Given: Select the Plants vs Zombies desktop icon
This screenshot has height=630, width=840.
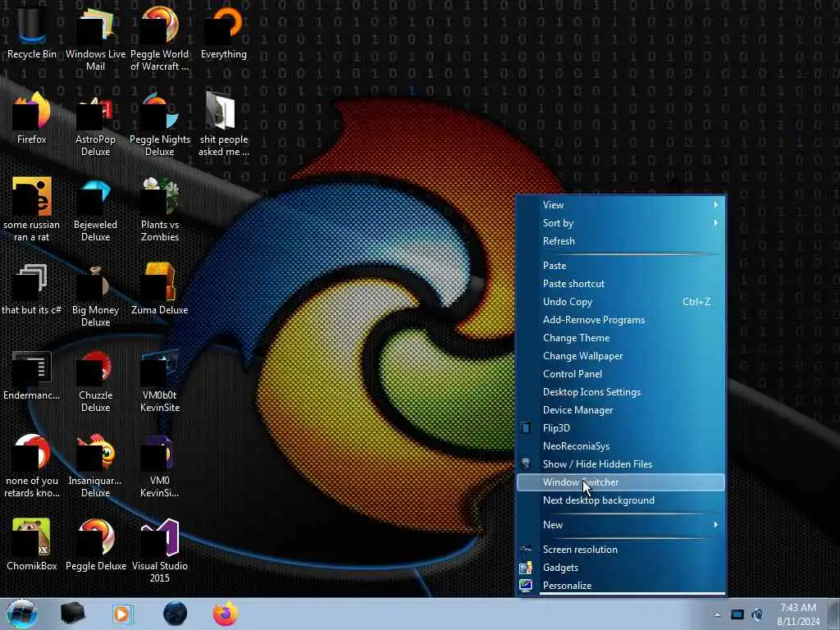Looking at the screenshot, I should (x=160, y=209).
